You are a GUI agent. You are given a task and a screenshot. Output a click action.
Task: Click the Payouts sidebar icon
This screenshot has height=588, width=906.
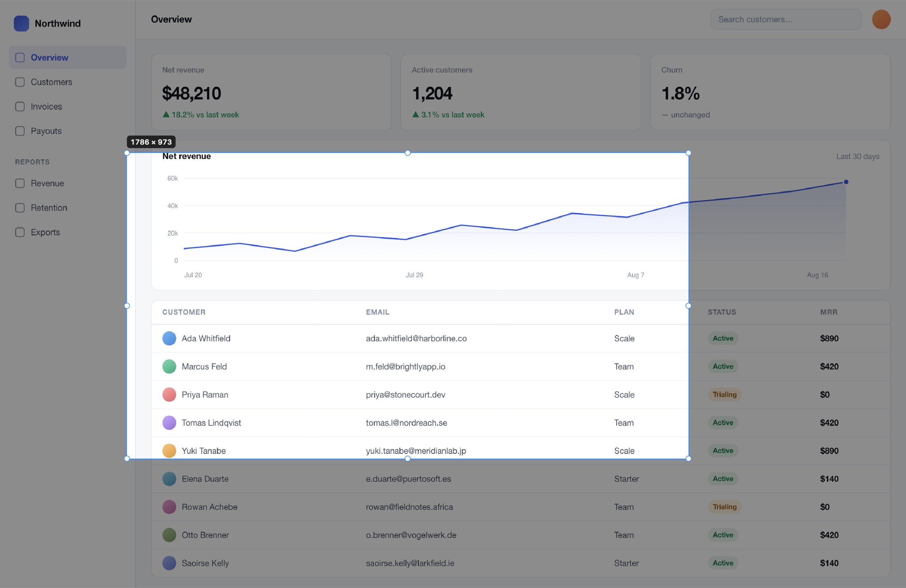[20, 131]
